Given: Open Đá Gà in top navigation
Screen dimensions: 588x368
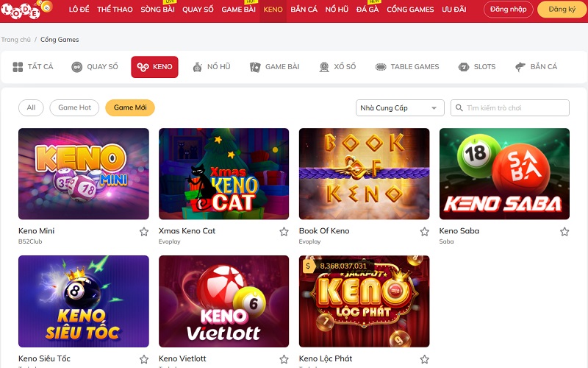Looking at the screenshot, I should [x=367, y=10].
